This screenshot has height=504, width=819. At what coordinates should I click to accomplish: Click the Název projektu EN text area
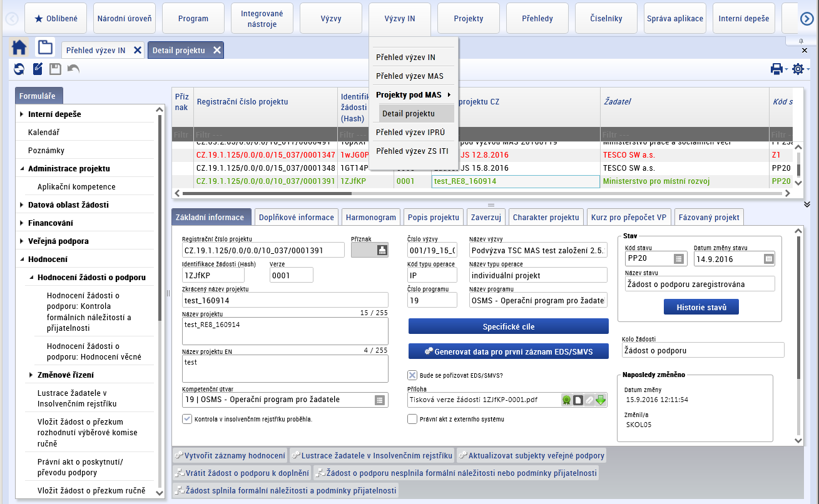(285, 368)
